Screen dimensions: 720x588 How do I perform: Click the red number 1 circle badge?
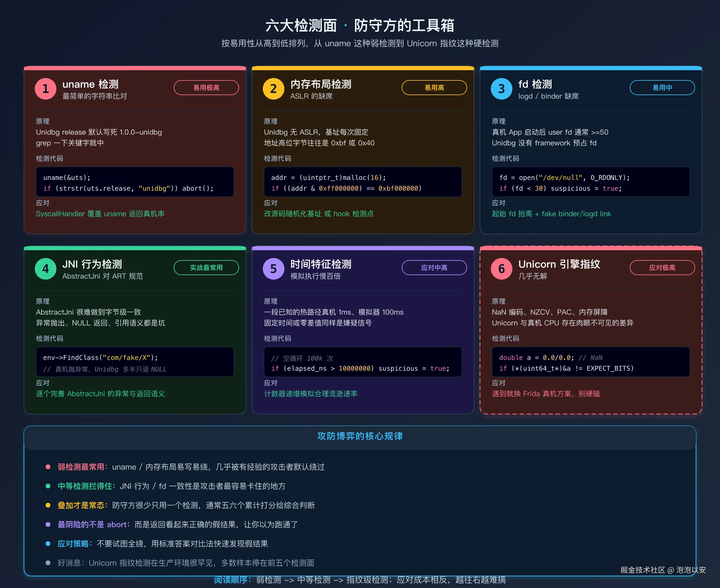click(45, 89)
